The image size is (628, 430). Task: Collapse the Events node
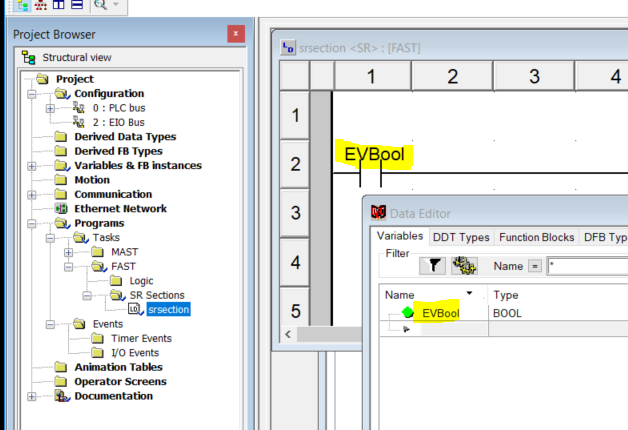click(x=50, y=325)
